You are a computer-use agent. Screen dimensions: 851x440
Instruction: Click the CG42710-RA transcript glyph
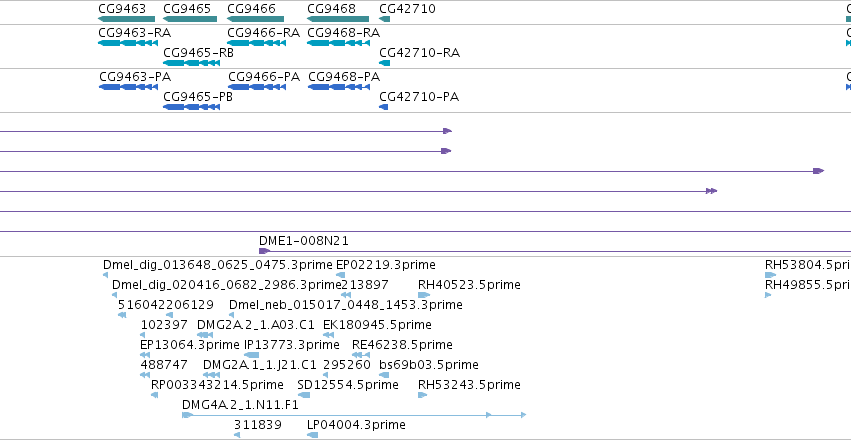point(384,63)
